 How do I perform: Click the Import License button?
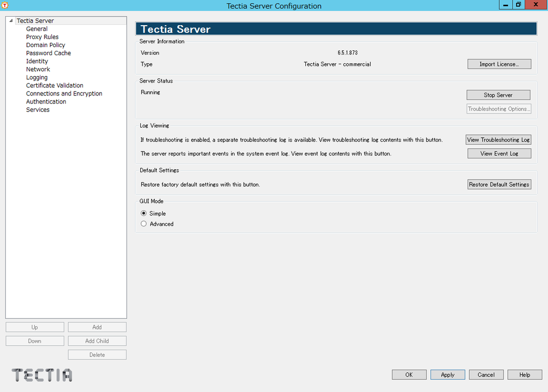click(499, 64)
